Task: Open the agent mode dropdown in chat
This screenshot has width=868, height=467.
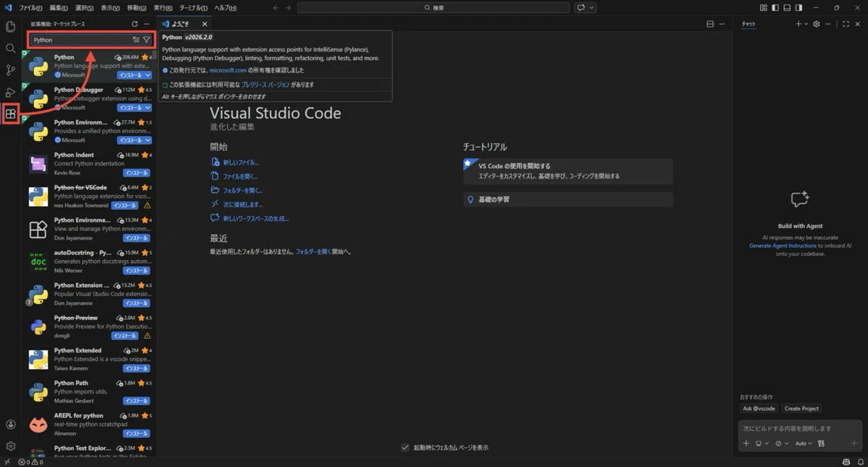Action: click(x=781, y=443)
